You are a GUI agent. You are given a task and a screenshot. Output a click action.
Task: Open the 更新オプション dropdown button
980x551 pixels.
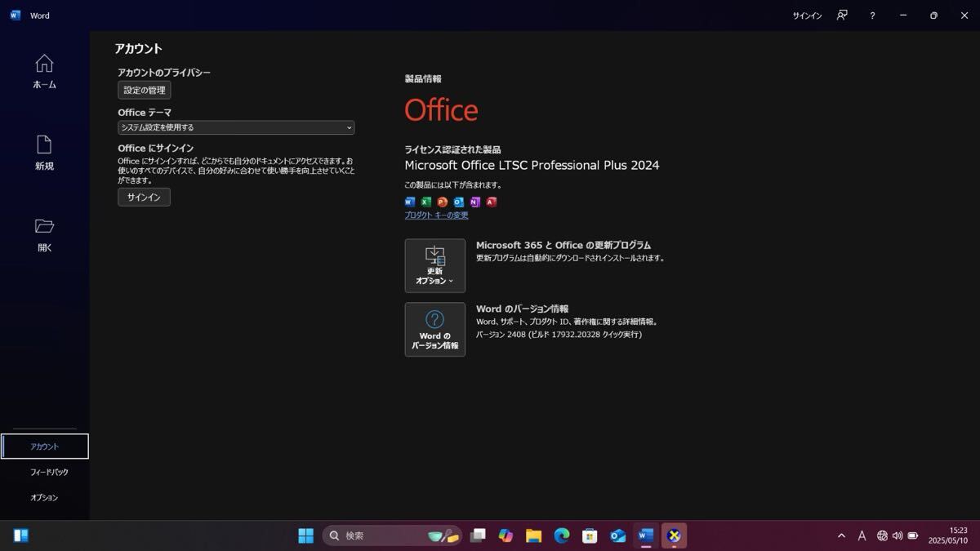(x=435, y=265)
